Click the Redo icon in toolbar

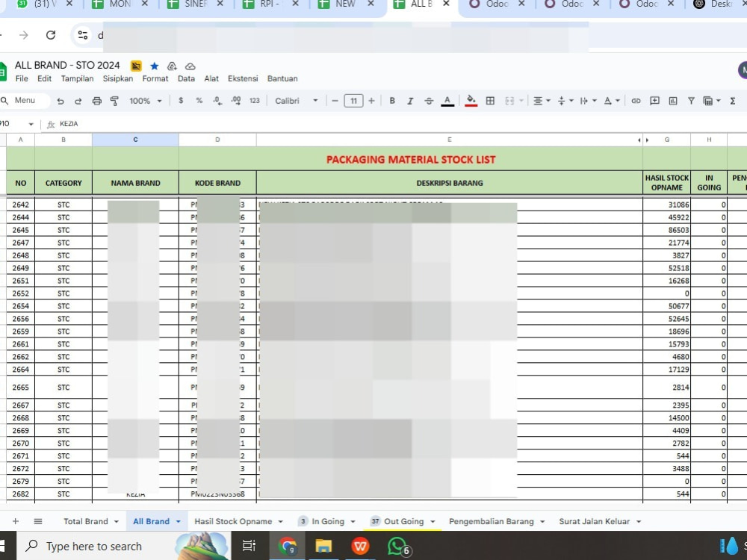tap(78, 101)
